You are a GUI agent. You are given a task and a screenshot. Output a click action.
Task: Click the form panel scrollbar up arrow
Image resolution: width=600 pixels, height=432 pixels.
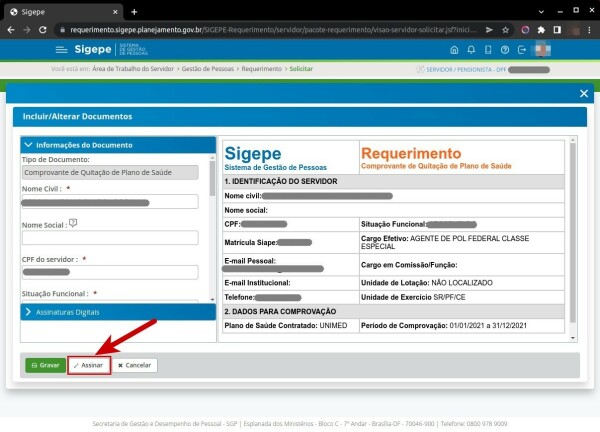(212, 157)
